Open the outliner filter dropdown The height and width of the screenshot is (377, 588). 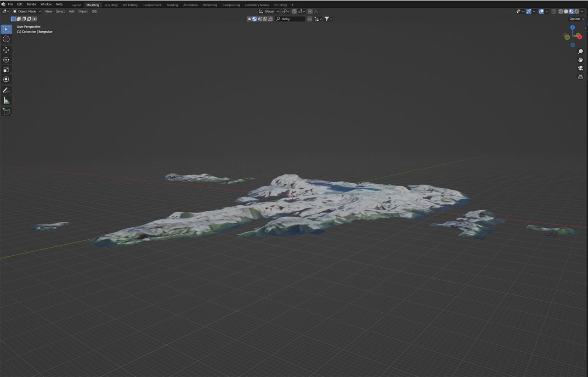(328, 19)
